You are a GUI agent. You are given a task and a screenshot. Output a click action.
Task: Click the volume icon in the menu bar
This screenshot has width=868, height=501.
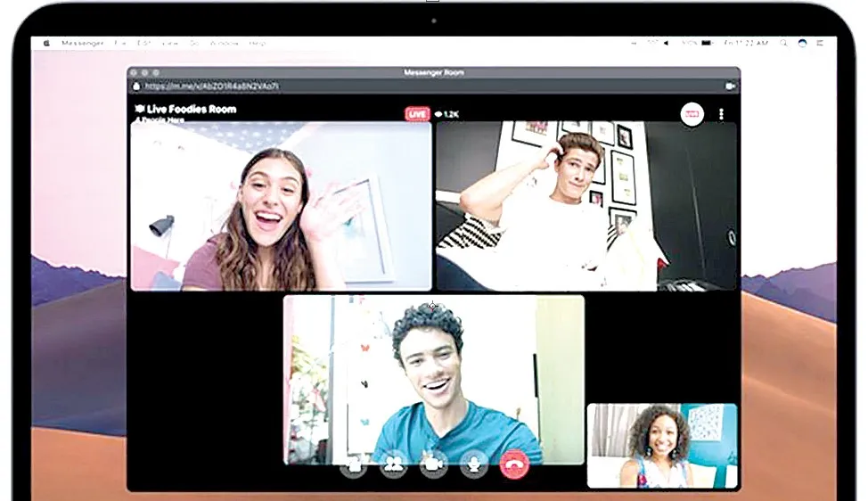(x=666, y=43)
